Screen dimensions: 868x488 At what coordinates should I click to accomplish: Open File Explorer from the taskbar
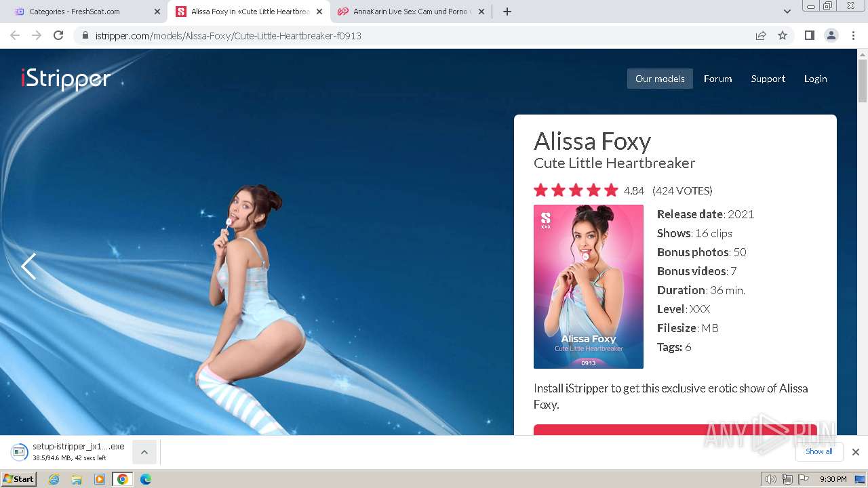point(77,479)
